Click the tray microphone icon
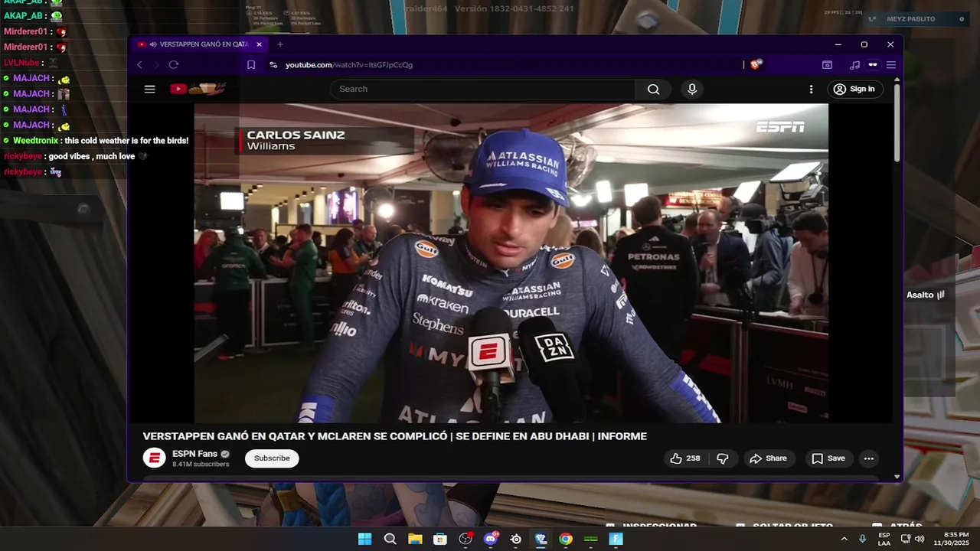 point(862,539)
